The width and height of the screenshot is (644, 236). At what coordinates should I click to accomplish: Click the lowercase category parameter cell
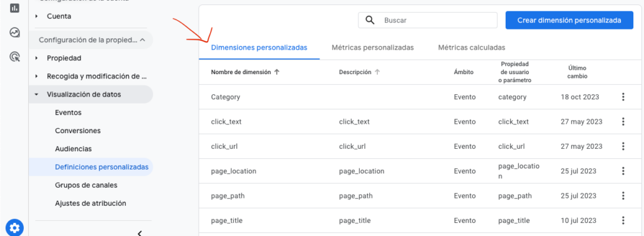512,97
